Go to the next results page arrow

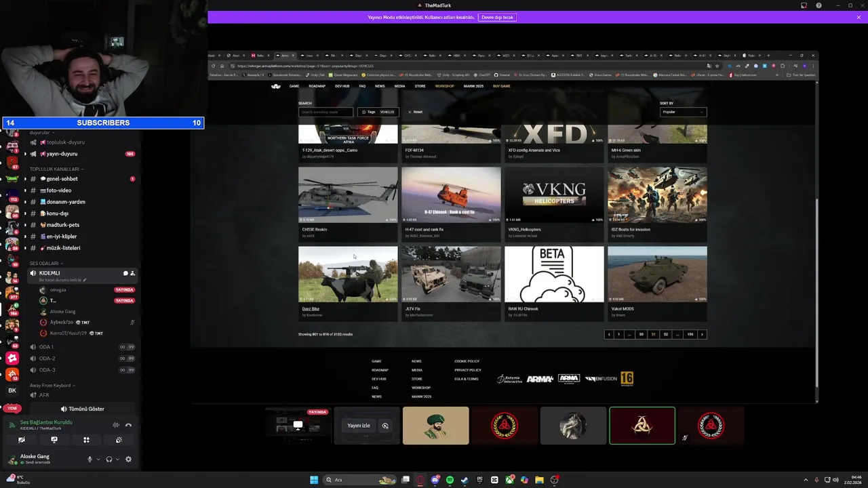tap(702, 334)
